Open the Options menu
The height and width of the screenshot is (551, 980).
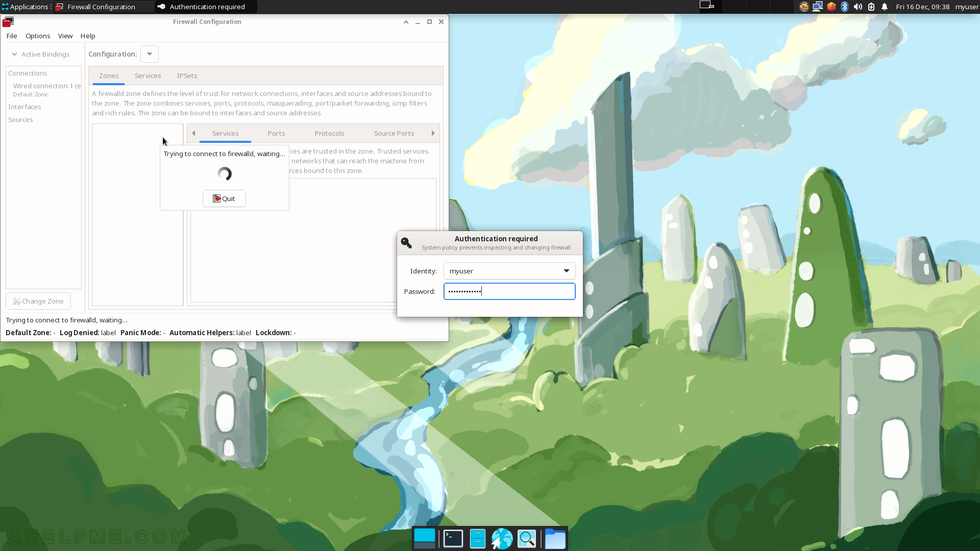38,36
